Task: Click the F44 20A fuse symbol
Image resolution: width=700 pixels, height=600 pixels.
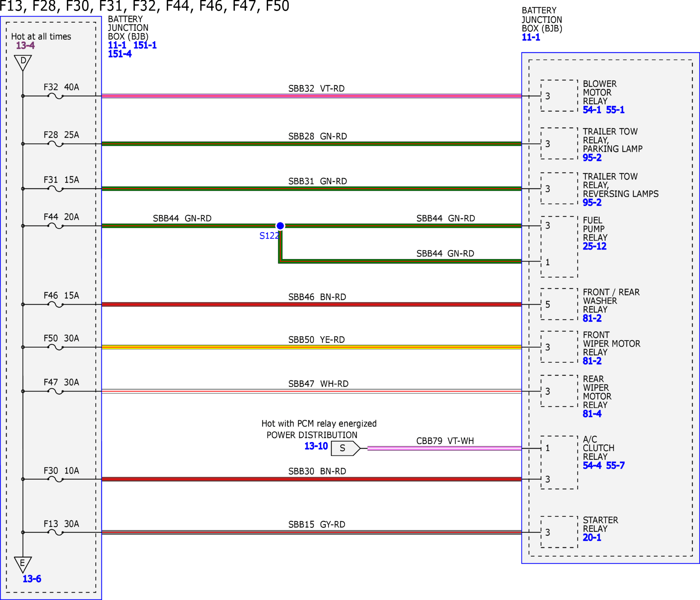Action: click(56, 226)
